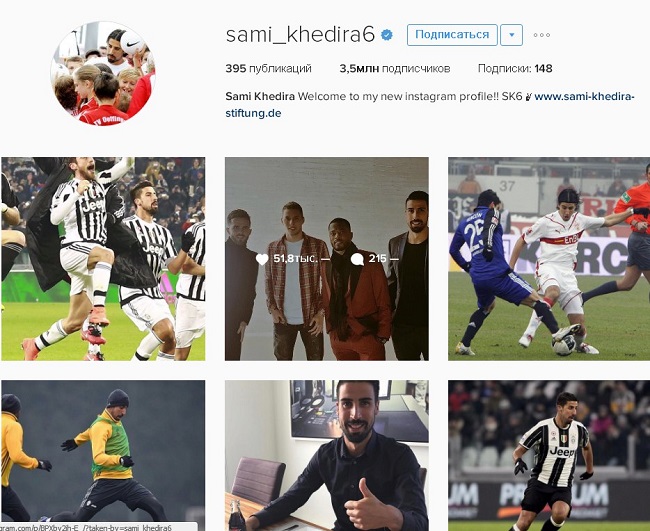Image resolution: width=650 pixels, height=531 pixels.
Task: Click the sami_khedira6 username heading
Action: [300, 34]
